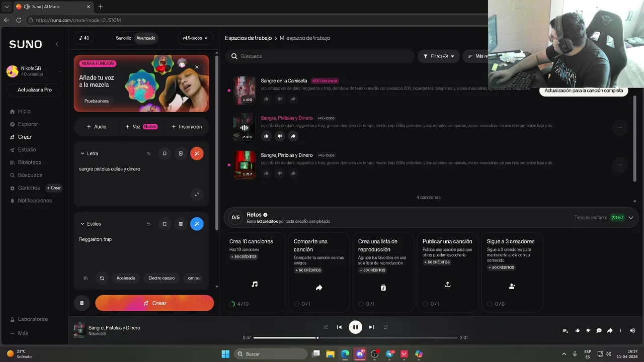Collapse the Letra section
The height and width of the screenshot is (362, 644).
83,153
